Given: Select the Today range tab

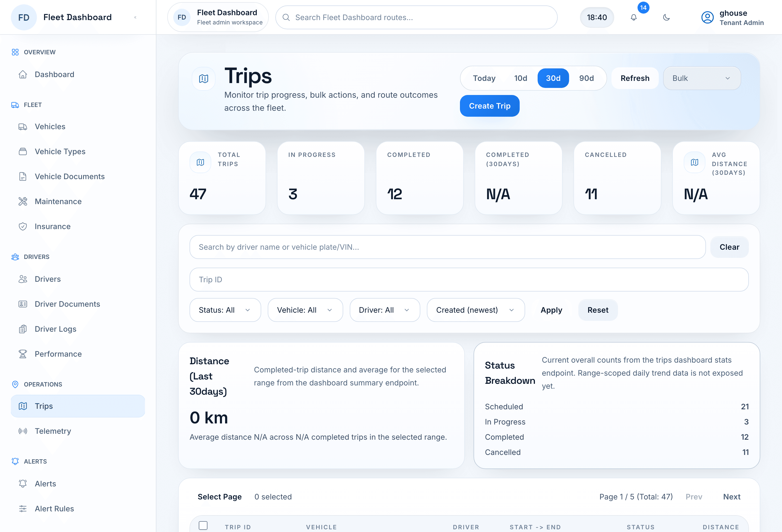Looking at the screenshot, I should tap(484, 78).
